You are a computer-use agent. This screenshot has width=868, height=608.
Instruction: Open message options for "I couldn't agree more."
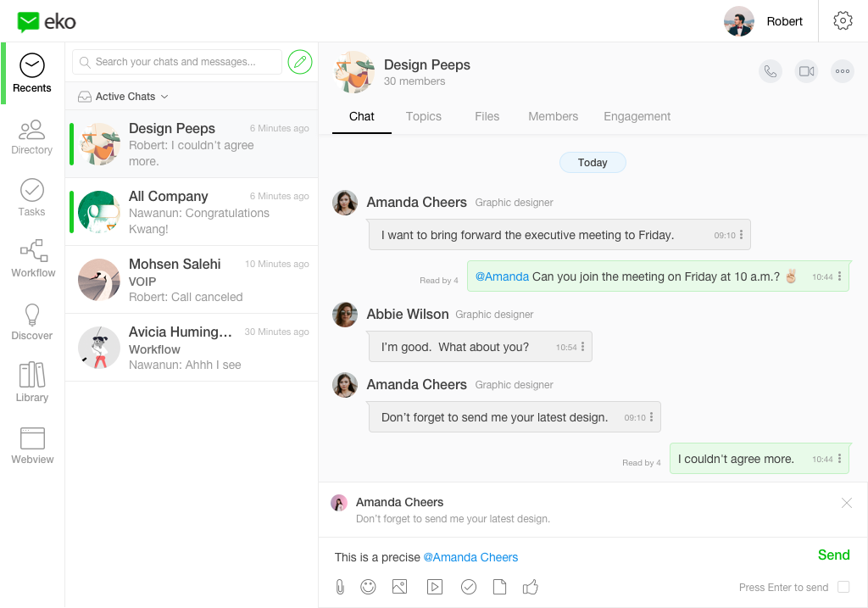tap(839, 459)
